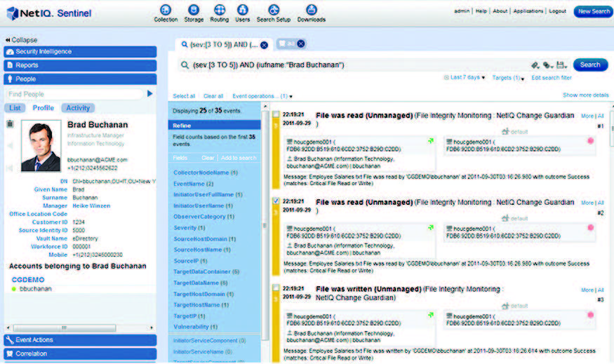Select the TargetDataName (5) field
Image resolution: width=614 pixels, height=364 pixels.
[200, 283]
